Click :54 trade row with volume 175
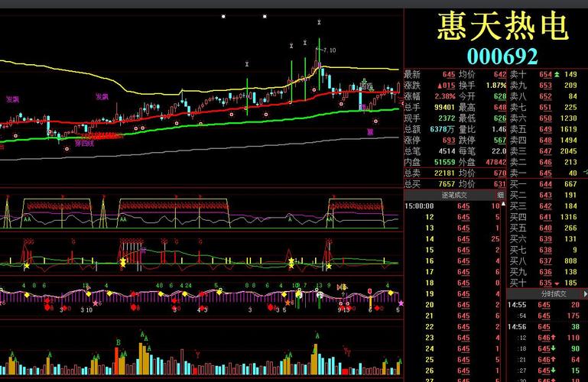588x382 pixels. [x=544, y=316]
